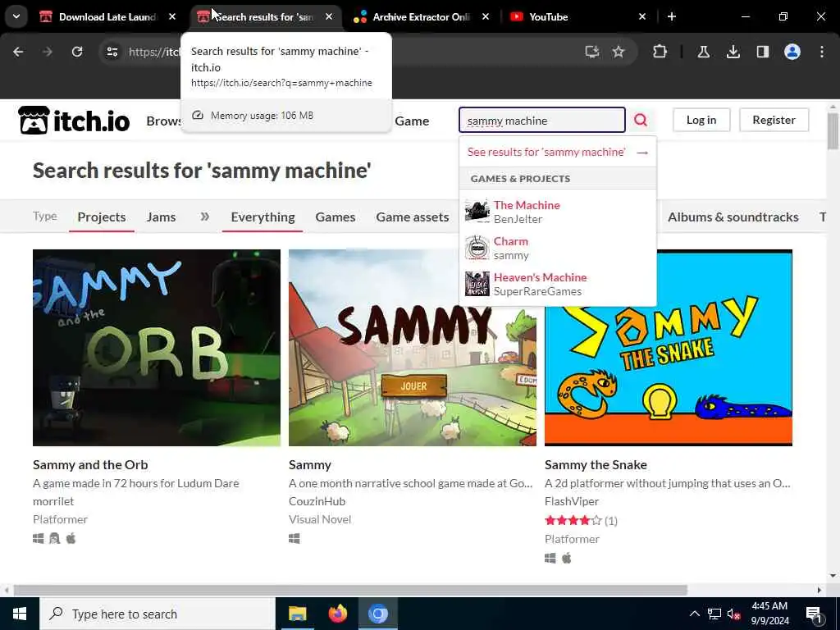The height and width of the screenshot is (630, 840).
Task: Open the Extensions puzzle icon
Action: point(660,52)
